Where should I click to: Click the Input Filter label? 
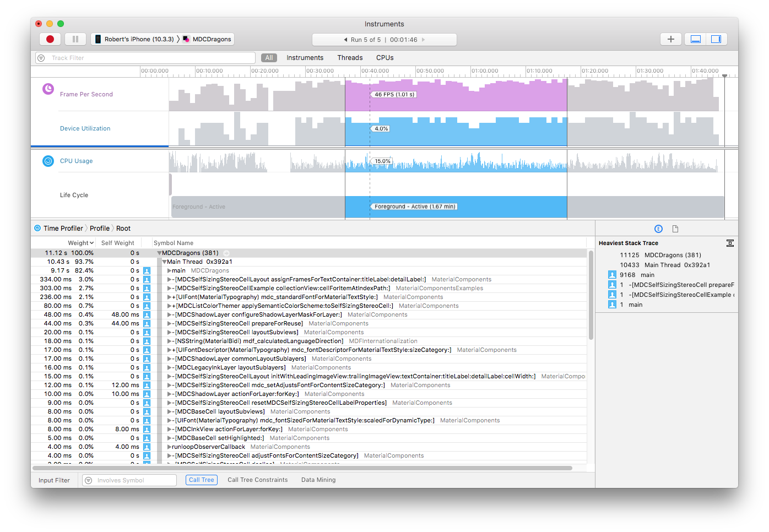[54, 480]
